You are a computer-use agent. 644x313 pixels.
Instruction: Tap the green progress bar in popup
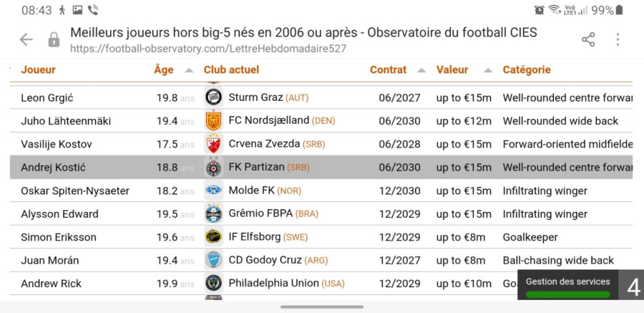[568, 294]
